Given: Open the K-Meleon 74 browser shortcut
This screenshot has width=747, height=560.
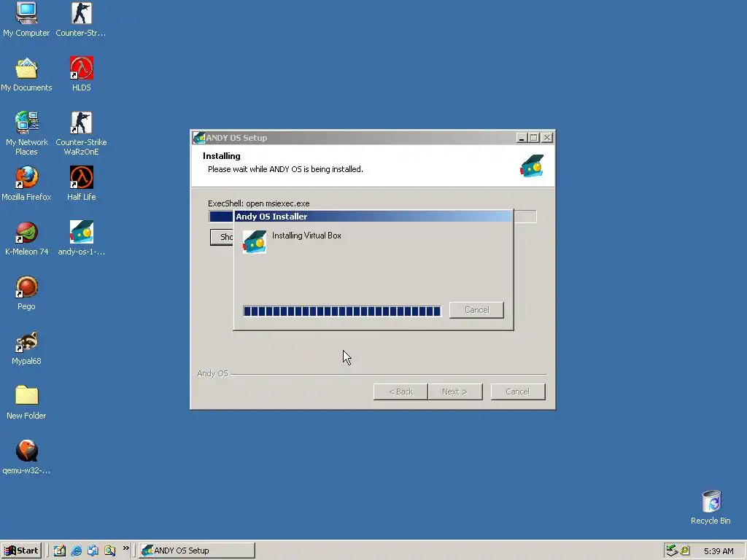Looking at the screenshot, I should coord(26,238).
